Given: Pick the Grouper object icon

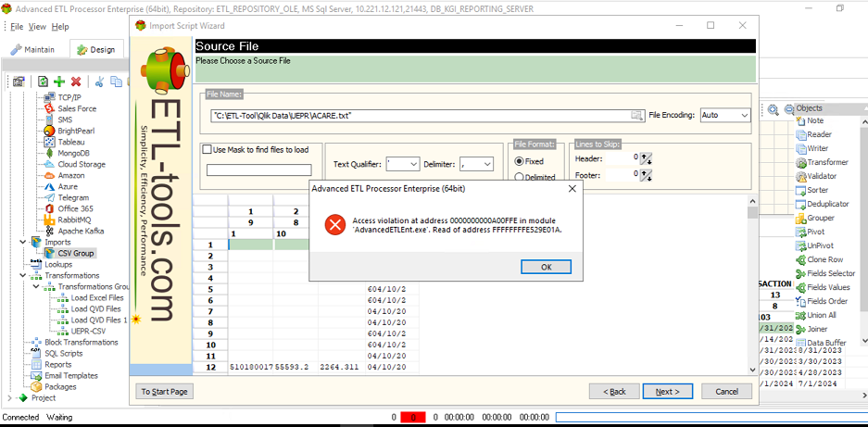Looking at the screenshot, I should tap(800, 218).
